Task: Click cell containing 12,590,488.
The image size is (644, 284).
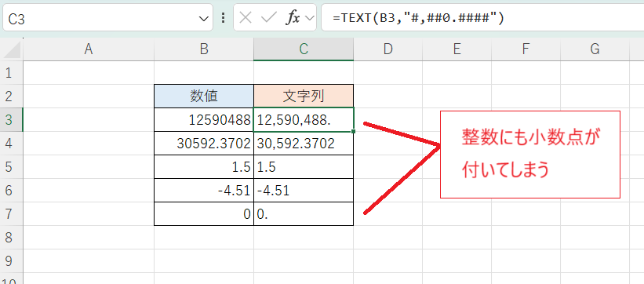Action: [x=304, y=119]
